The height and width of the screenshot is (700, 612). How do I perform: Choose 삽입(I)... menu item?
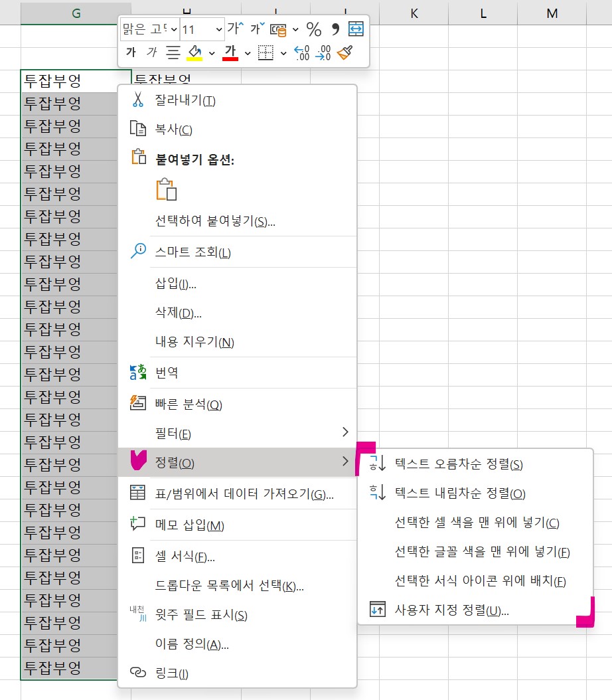(x=238, y=284)
